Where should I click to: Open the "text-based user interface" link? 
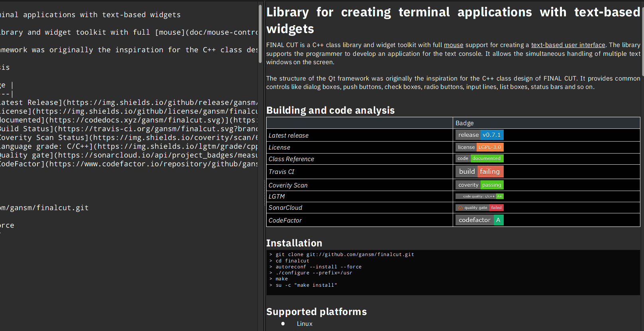(568, 45)
